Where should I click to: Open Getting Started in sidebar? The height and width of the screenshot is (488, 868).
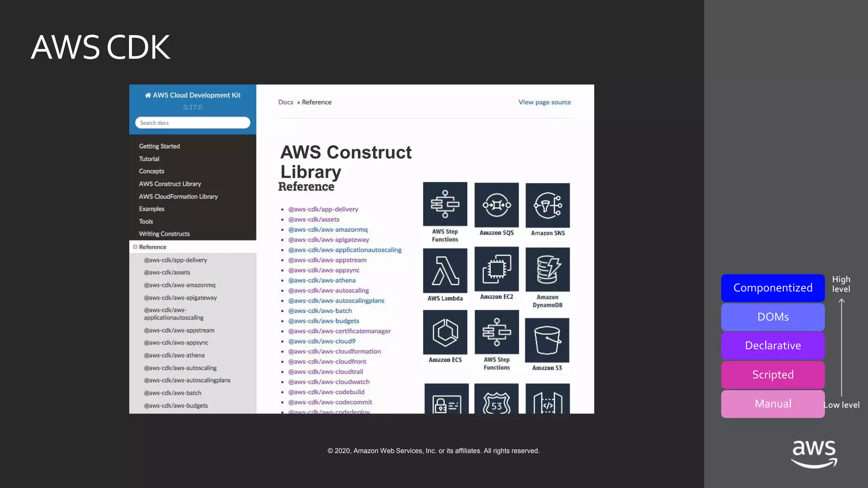(x=159, y=146)
